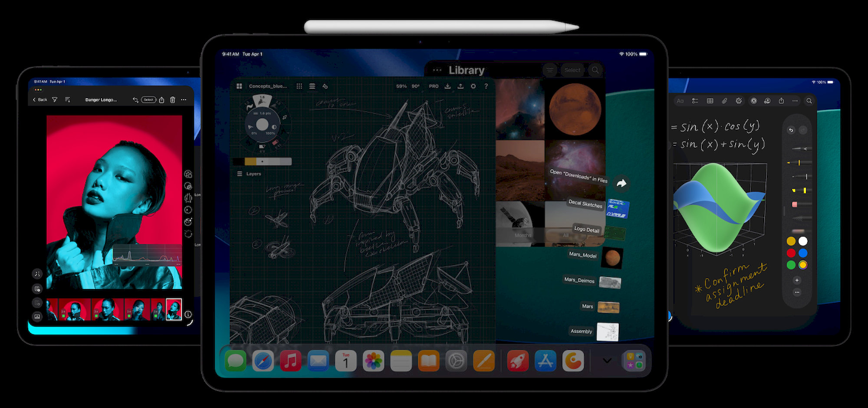This screenshot has height=408, width=868.
Task: Go Back in the photo editor
Action: (40, 100)
